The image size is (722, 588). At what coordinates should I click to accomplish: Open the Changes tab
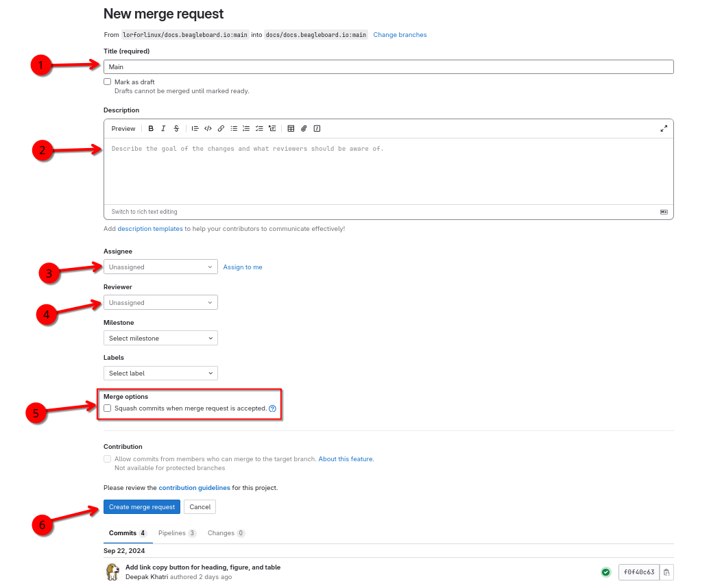coord(226,533)
